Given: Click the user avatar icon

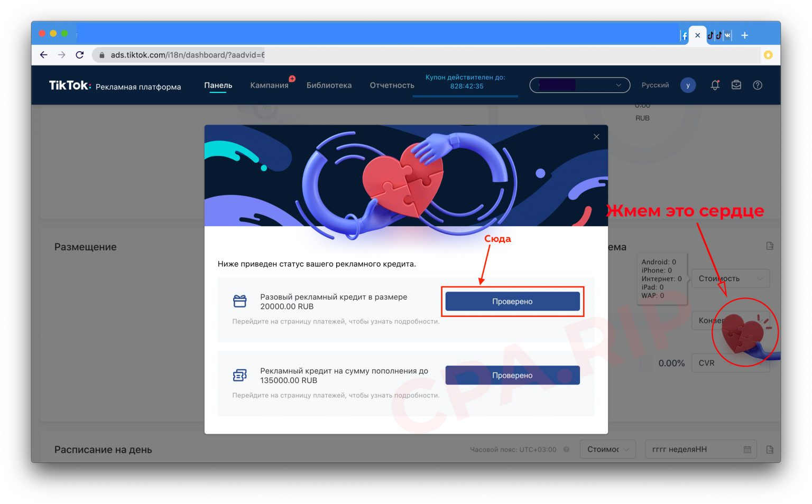Looking at the screenshot, I should (687, 85).
